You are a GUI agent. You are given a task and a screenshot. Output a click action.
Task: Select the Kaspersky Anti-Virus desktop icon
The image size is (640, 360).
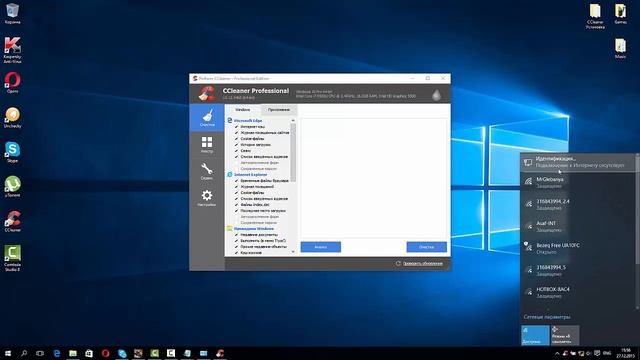point(12,50)
